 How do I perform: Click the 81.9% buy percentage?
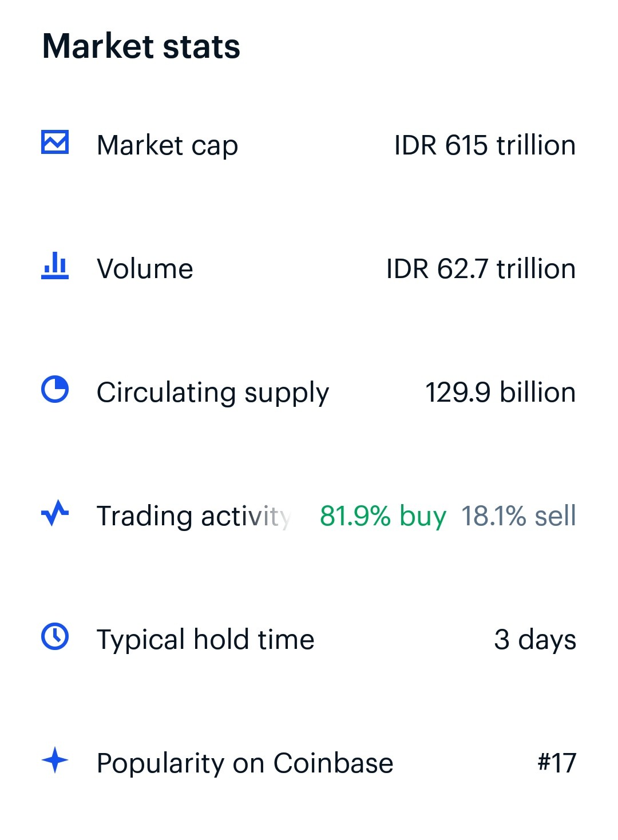click(x=383, y=517)
